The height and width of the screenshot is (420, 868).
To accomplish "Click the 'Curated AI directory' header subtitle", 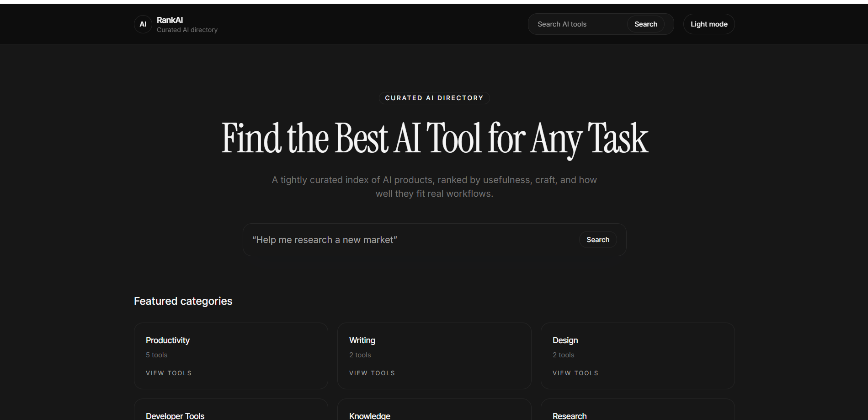I will pos(187,30).
